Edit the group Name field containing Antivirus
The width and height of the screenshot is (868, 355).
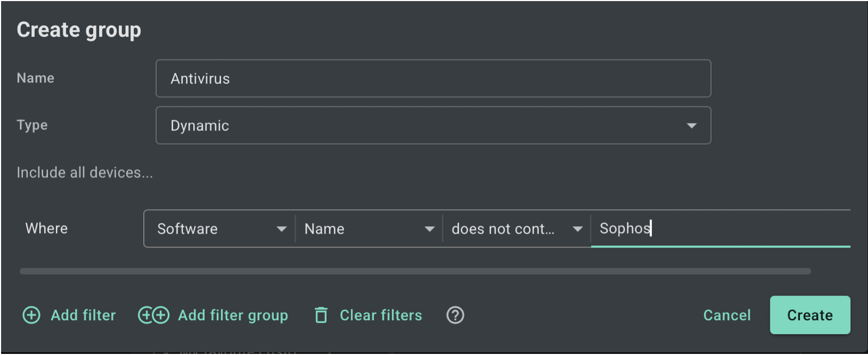(433, 78)
